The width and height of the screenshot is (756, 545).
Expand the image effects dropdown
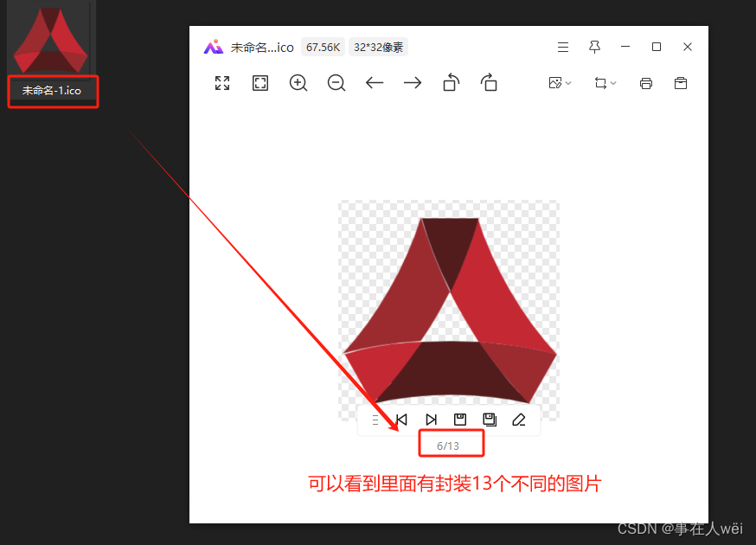560,82
